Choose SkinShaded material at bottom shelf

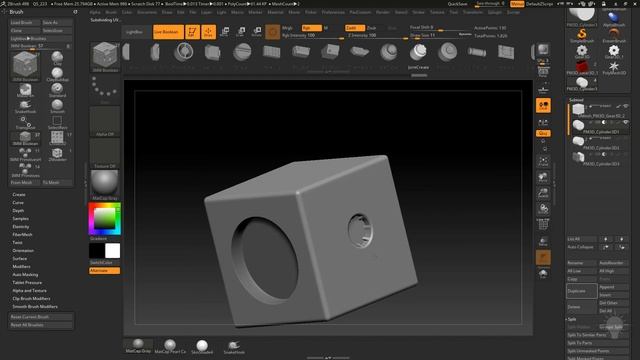[x=202, y=346]
